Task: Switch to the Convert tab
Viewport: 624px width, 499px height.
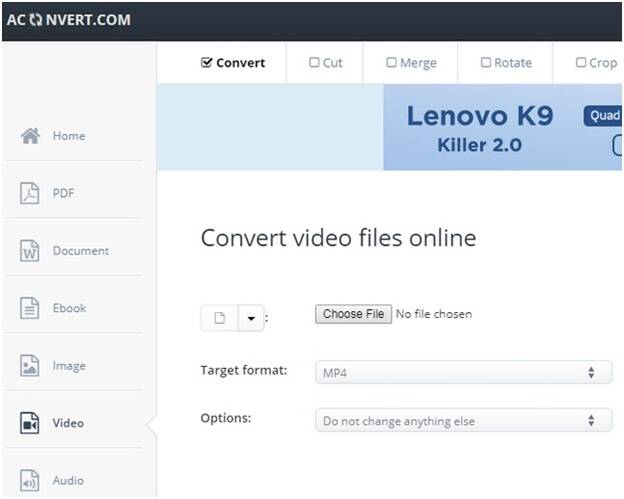Action: click(x=233, y=63)
